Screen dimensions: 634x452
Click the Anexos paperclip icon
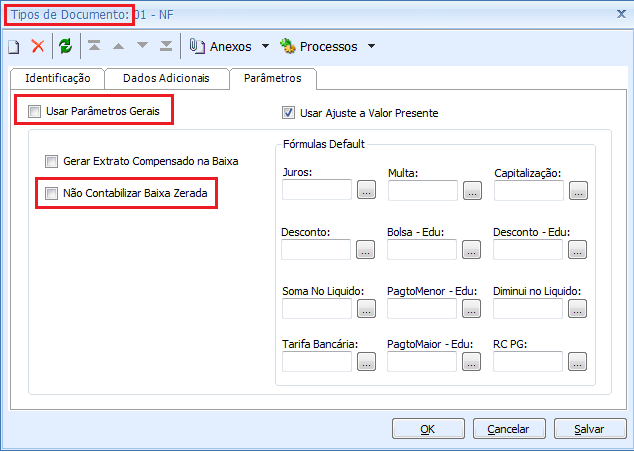197,46
